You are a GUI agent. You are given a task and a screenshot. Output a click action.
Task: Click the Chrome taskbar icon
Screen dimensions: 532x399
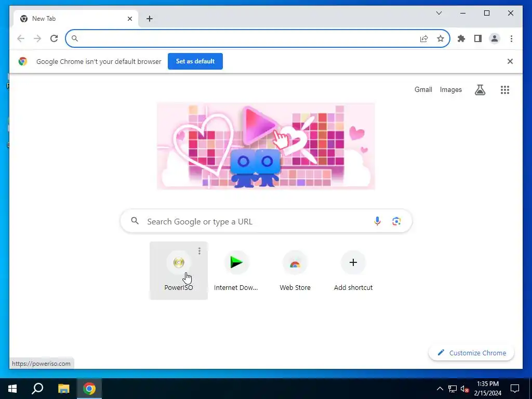[89, 389]
